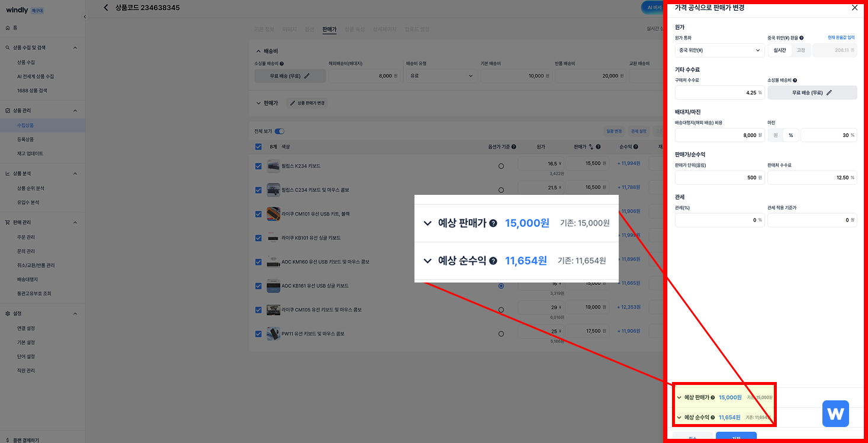Click help icon beside 옵션가 기준 column header

point(513,147)
